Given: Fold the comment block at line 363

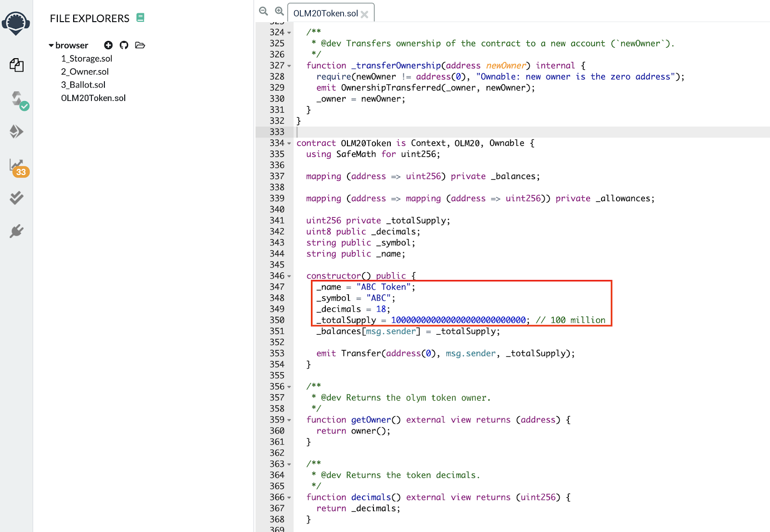Looking at the screenshot, I should [x=289, y=464].
